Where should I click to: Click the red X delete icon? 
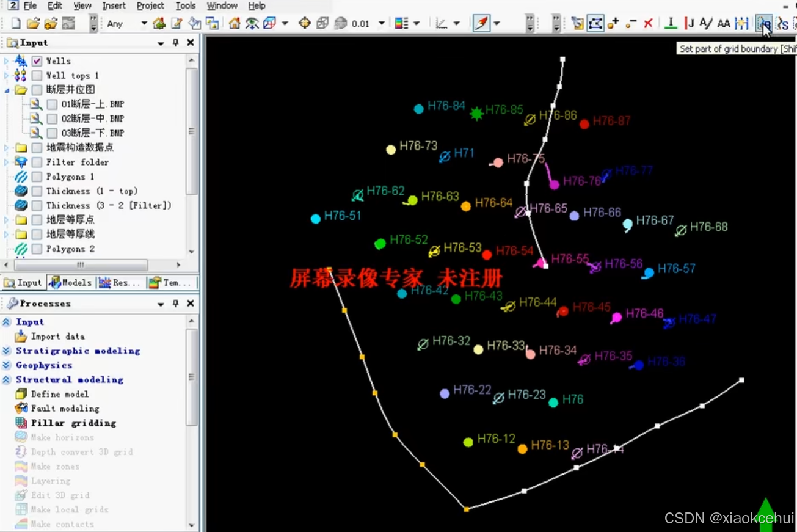649,24
